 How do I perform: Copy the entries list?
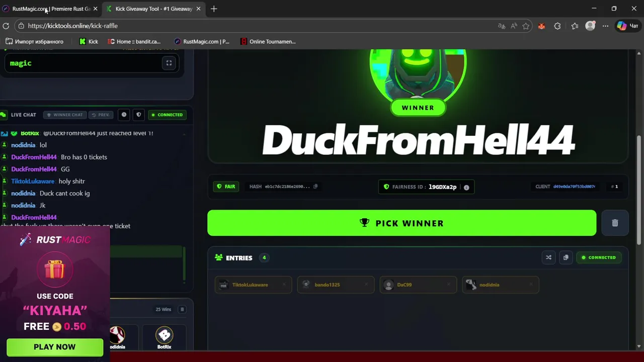coord(566,257)
